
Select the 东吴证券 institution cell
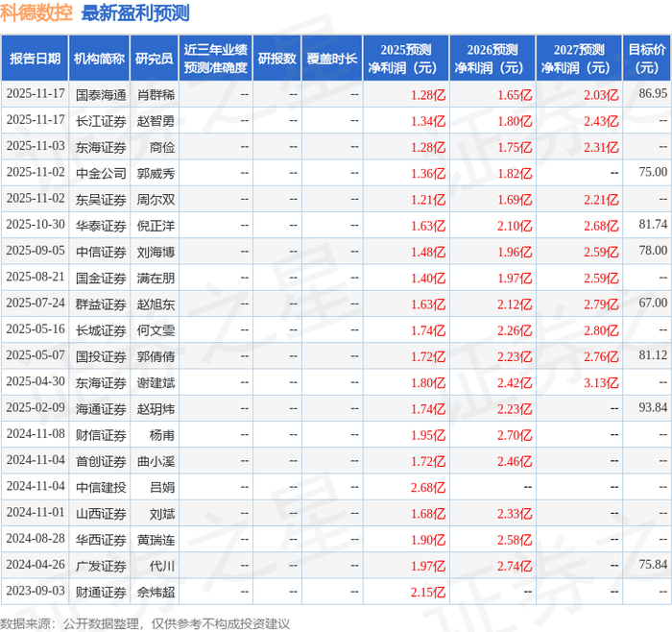(x=101, y=200)
